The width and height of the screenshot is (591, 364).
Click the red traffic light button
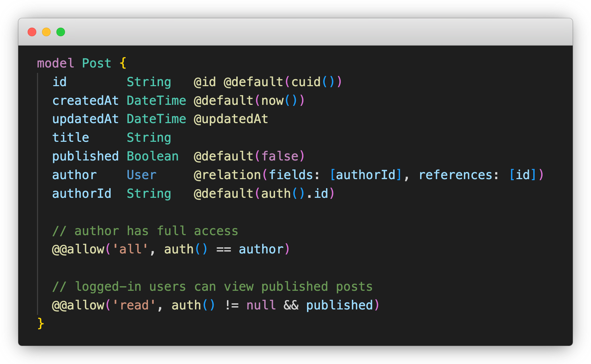pyautogui.click(x=32, y=32)
